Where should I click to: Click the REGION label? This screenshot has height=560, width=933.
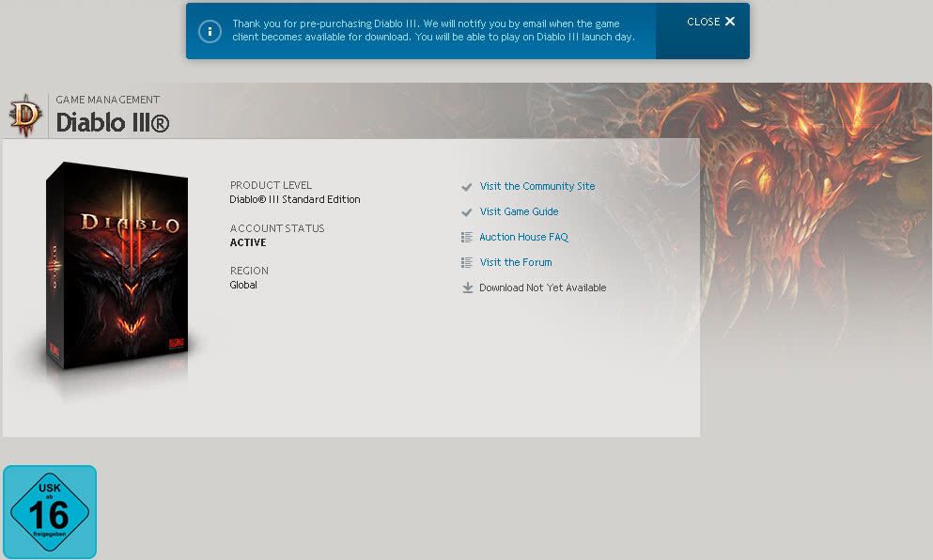click(x=249, y=271)
